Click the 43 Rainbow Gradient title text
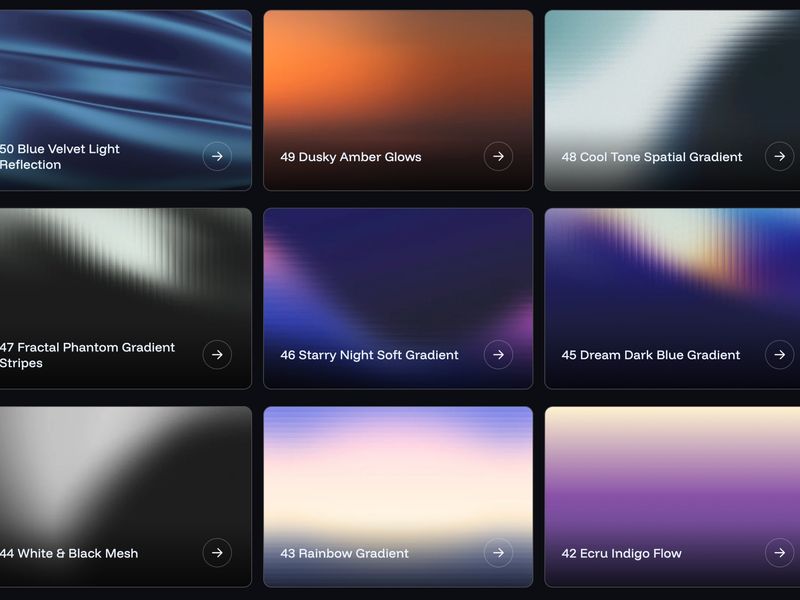 [345, 551]
